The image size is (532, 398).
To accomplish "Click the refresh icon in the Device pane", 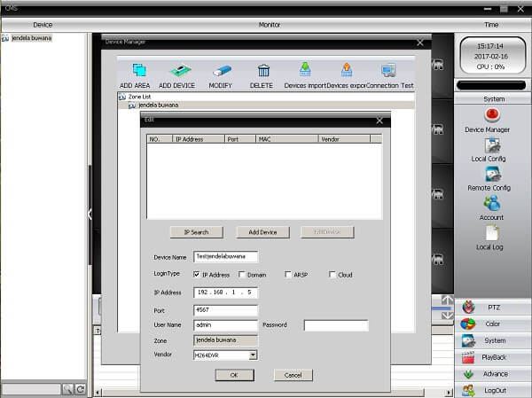I will 81,389.
